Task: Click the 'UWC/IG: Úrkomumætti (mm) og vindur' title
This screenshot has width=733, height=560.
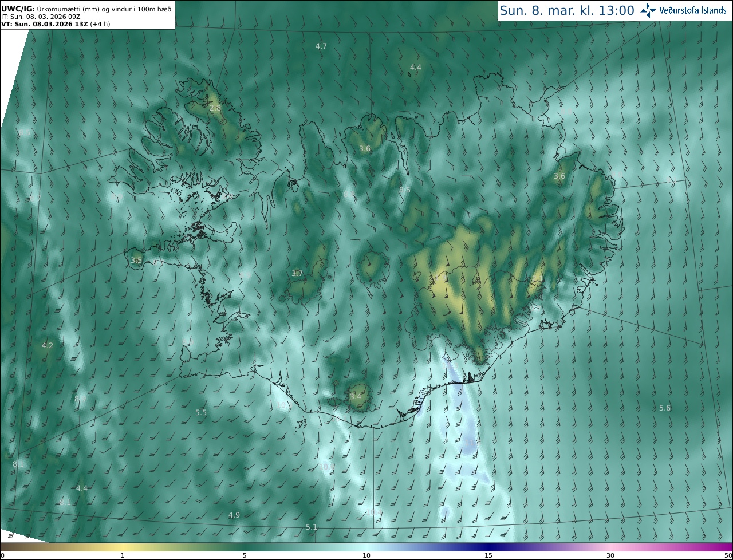Action: click(86, 9)
